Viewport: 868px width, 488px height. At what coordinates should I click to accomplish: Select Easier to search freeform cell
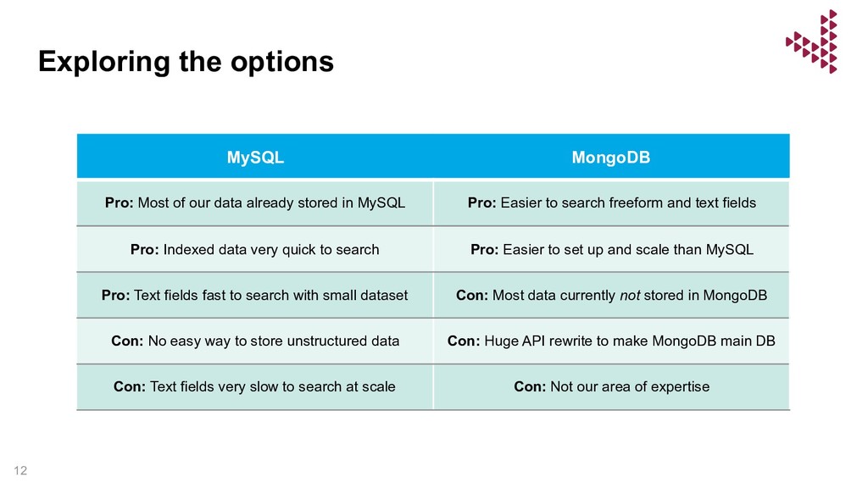[x=611, y=202]
